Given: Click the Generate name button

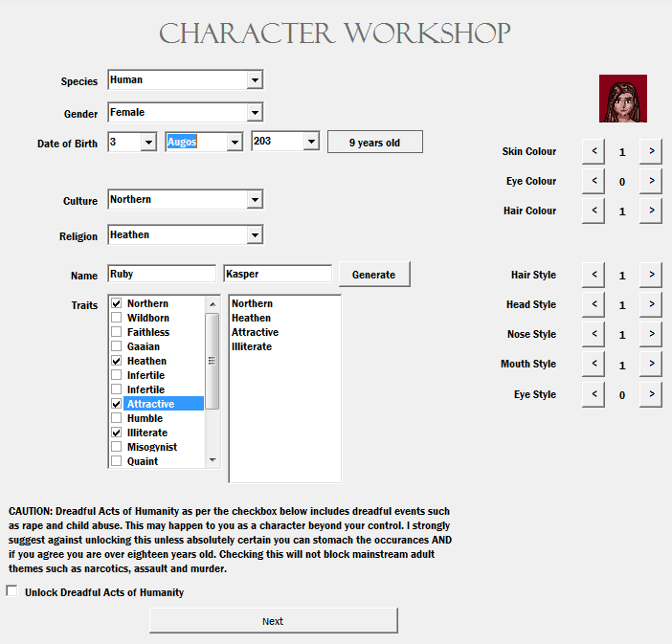Looking at the screenshot, I should [x=374, y=275].
